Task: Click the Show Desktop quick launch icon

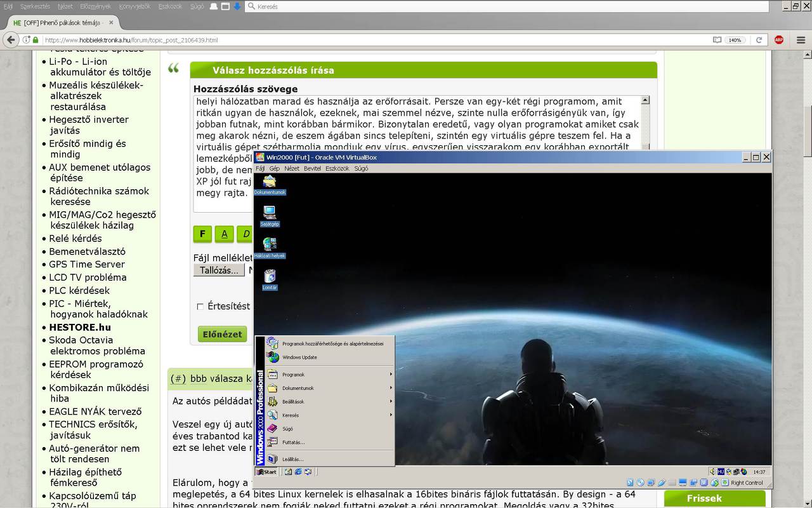Action: 288,472
